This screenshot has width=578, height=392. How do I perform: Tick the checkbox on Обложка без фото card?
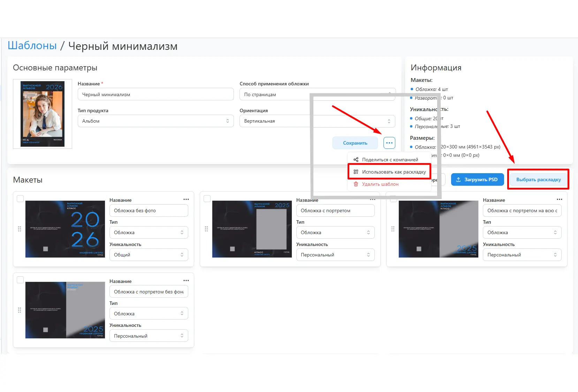click(20, 198)
